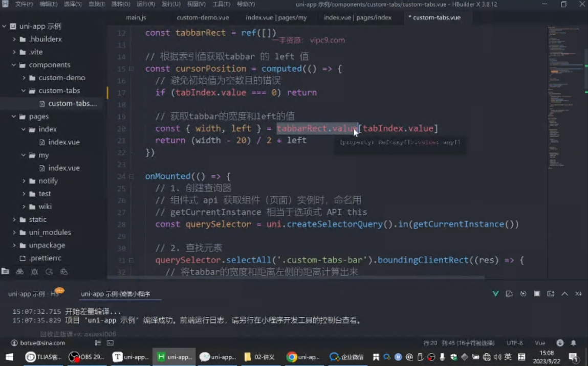588x366 pixels.
Task: Toggle the document outline icon in status bar
Action: (x=98, y=343)
